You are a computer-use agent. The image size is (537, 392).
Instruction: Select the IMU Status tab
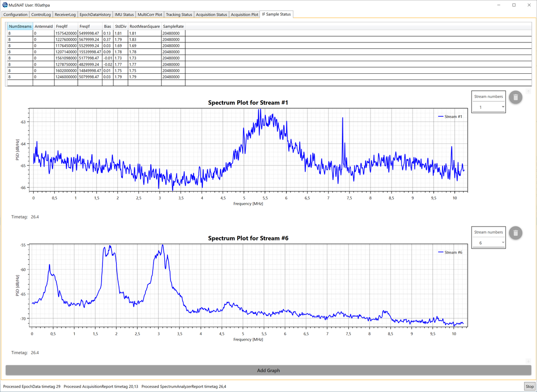click(x=124, y=14)
